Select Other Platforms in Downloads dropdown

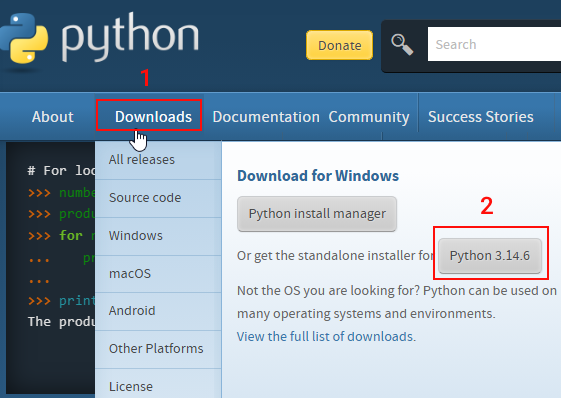click(x=158, y=349)
